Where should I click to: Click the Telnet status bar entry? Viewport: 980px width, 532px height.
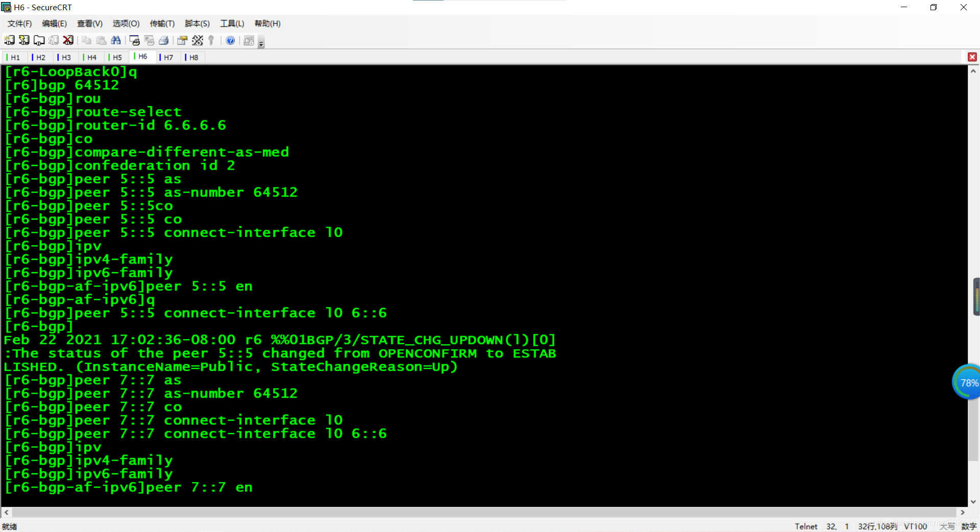point(806,526)
